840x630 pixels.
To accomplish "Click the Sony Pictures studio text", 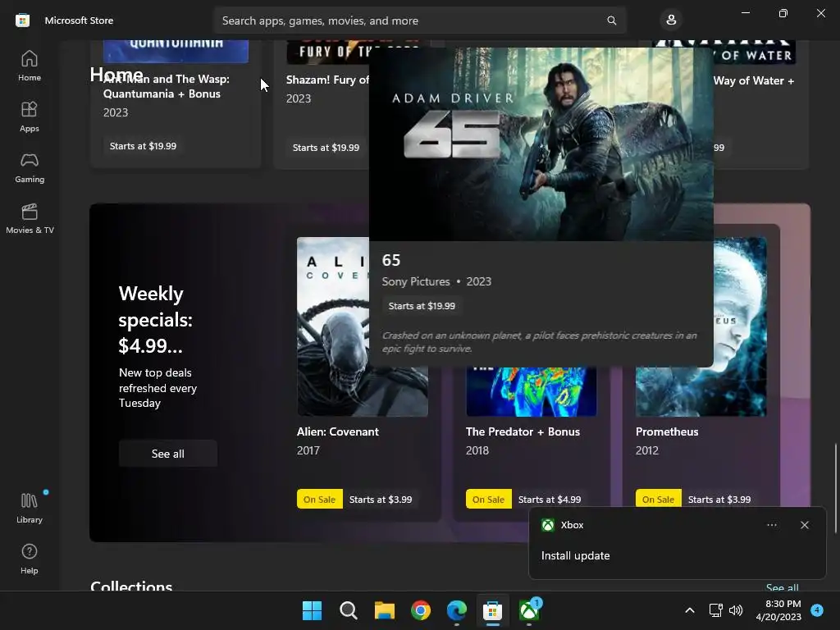I will 416,282.
